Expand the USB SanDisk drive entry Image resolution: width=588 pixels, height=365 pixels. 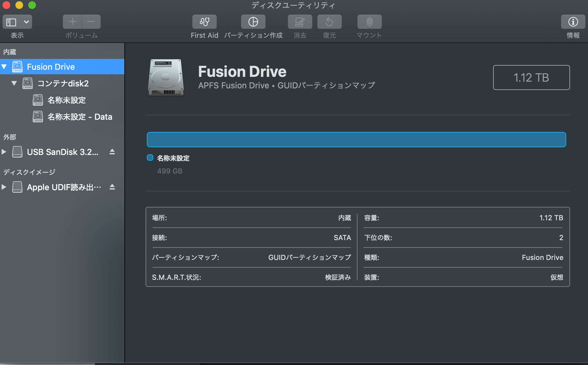(x=4, y=152)
